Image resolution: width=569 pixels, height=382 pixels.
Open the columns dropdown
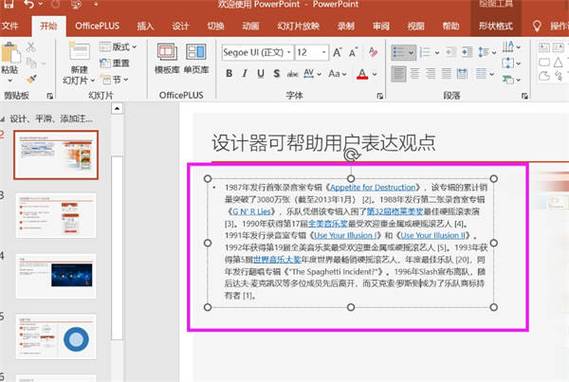485,74
